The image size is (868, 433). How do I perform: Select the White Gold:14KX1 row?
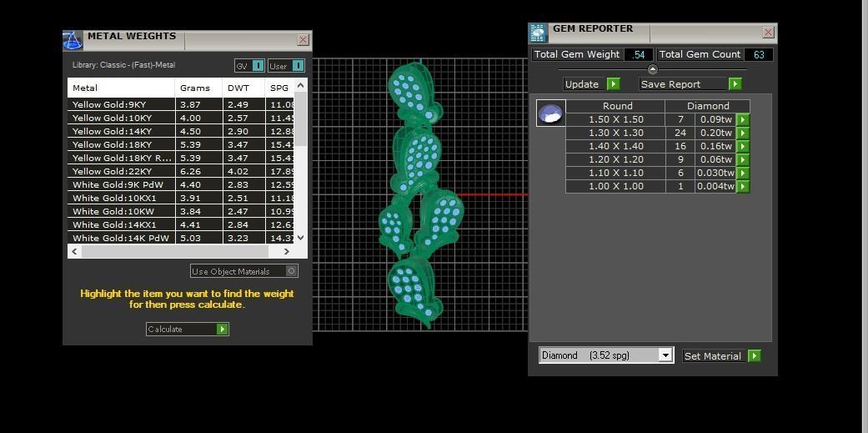[x=180, y=224]
